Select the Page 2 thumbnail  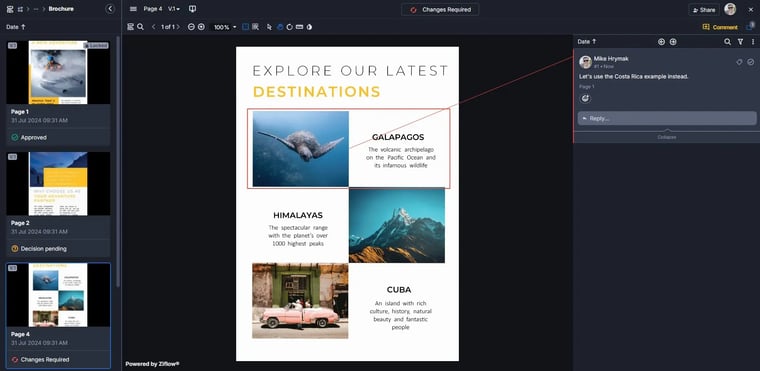click(58, 183)
